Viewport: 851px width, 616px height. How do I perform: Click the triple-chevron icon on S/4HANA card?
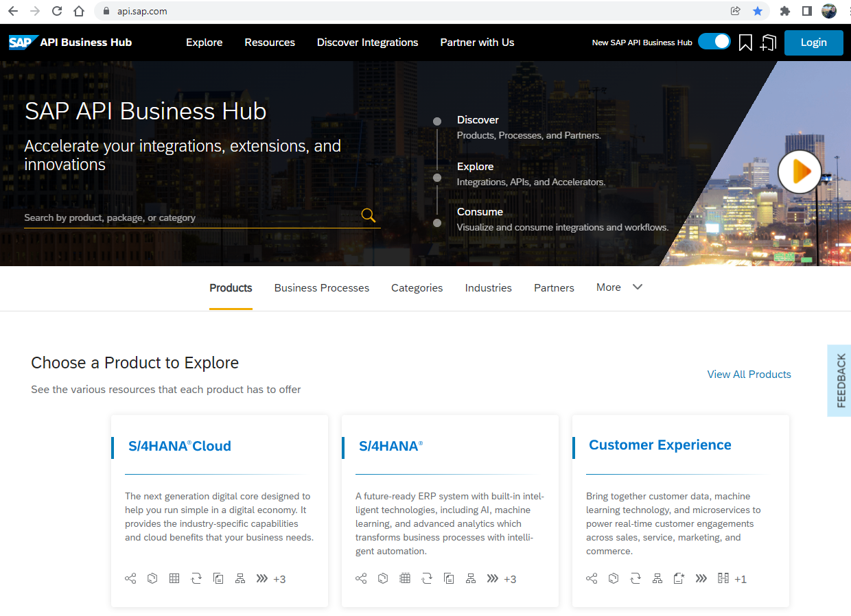point(492,578)
